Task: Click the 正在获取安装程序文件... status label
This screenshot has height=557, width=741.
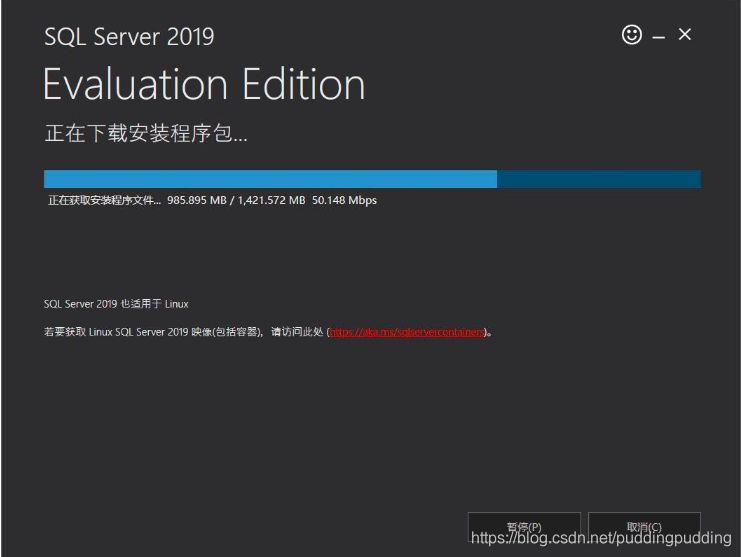Action: click(104, 200)
